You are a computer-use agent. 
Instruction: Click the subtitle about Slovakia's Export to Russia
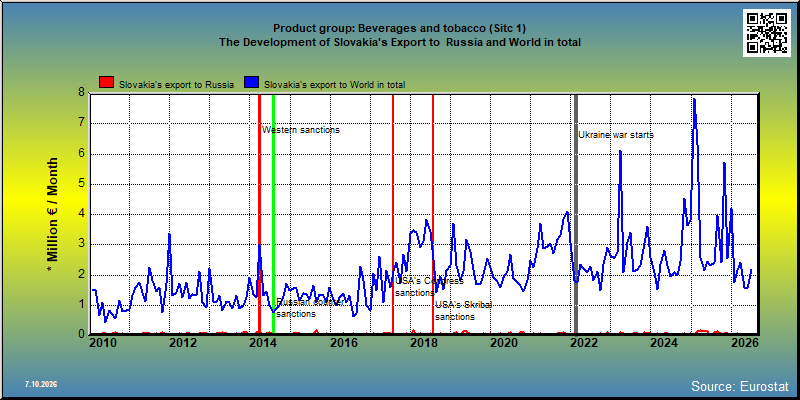[399, 42]
